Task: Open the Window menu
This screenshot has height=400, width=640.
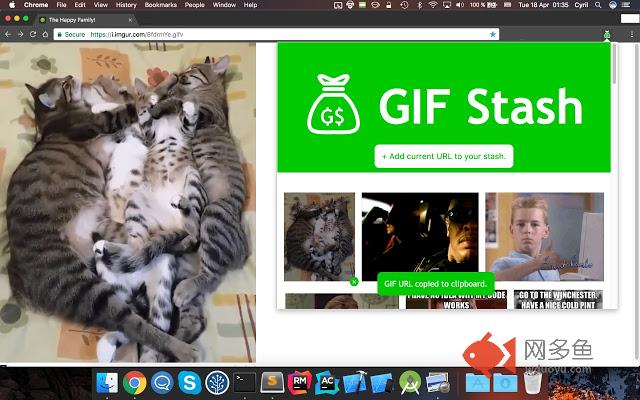Action: (224, 5)
